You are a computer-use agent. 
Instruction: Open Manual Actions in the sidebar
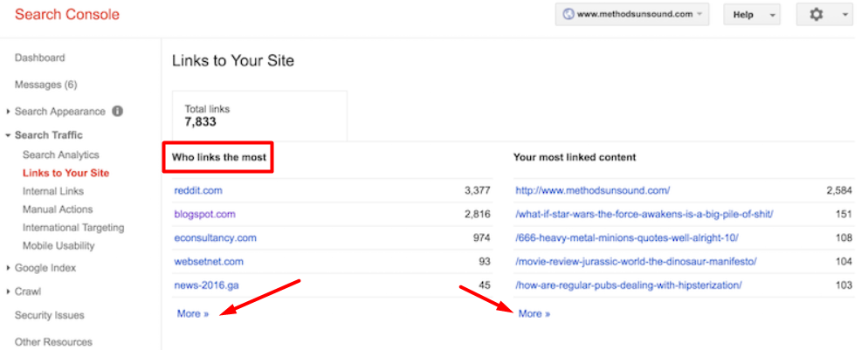pyautogui.click(x=58, y=209)
